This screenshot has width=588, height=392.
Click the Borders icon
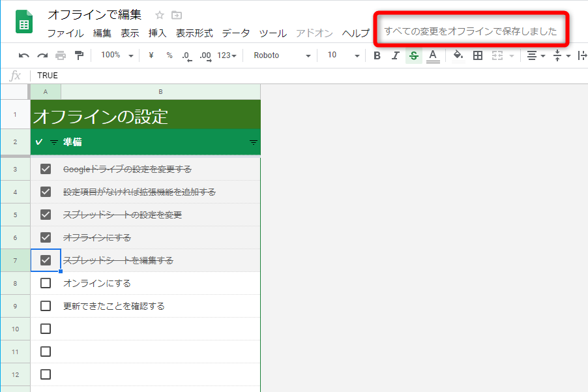(x=478, y=55)
